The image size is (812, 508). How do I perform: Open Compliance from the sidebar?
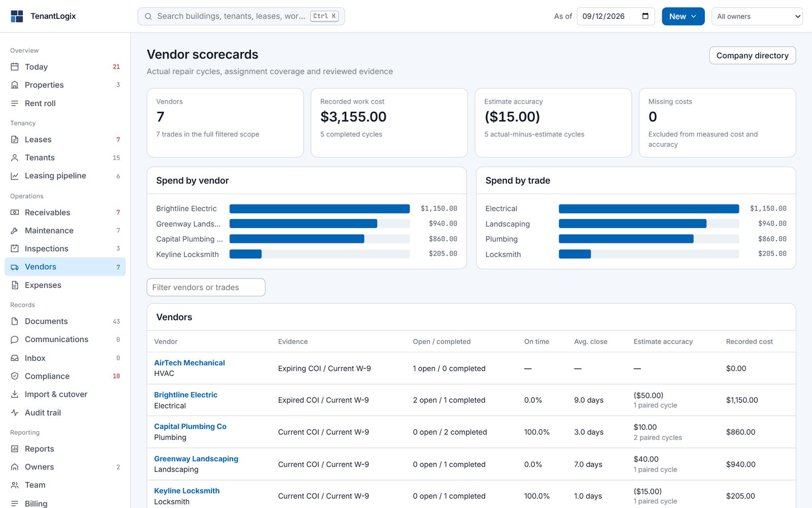pos(65,376)
